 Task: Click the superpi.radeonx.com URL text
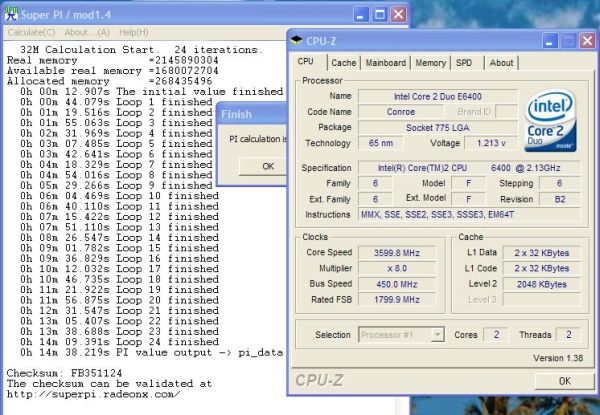pyautogui.click(x=93, y=394)
